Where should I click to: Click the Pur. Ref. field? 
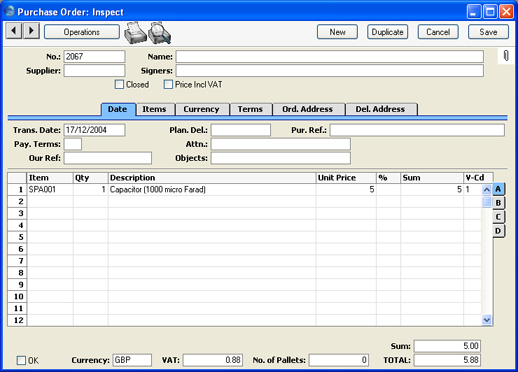click(417, 130)
